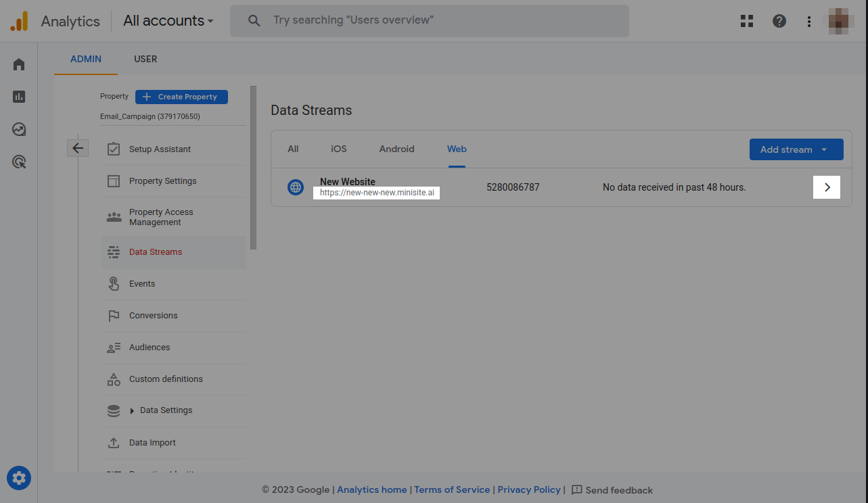Click the Data Settings database icon

[114, 410]
